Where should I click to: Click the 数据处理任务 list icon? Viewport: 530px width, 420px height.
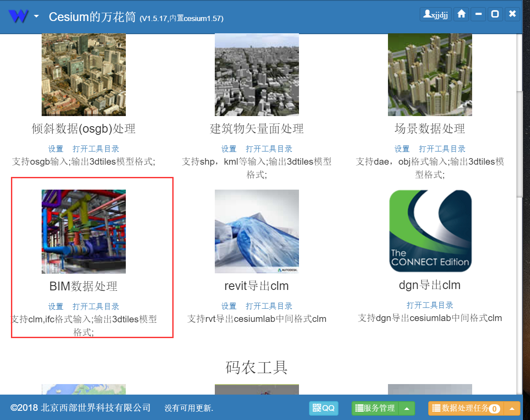click(436, 408)
